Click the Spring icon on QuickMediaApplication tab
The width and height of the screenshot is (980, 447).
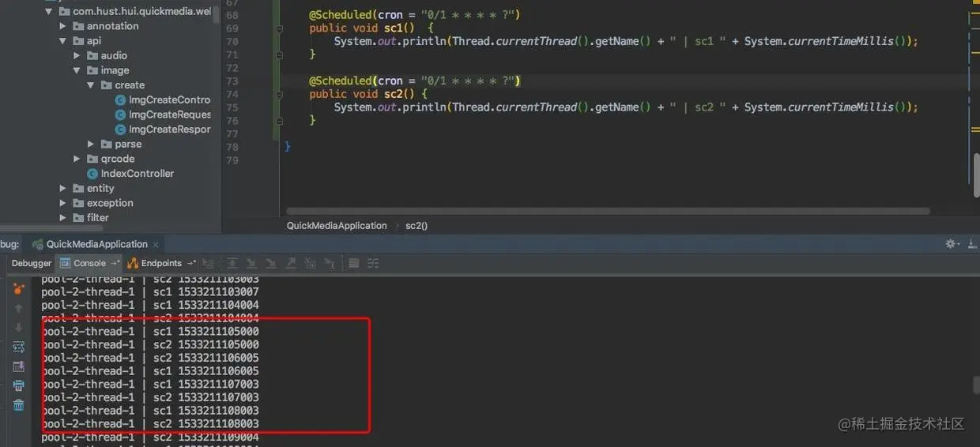pos(38,245)
